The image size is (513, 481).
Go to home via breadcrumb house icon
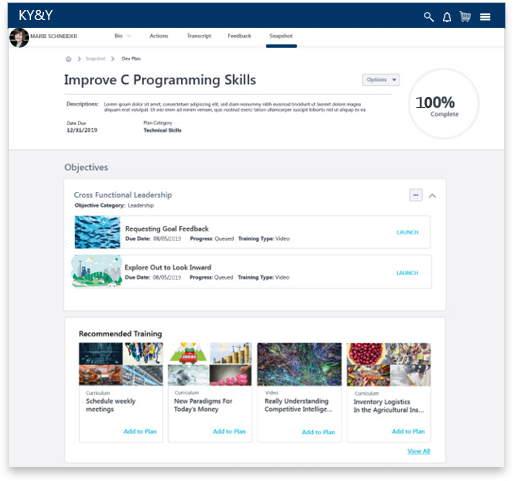(x=68, y=59)
